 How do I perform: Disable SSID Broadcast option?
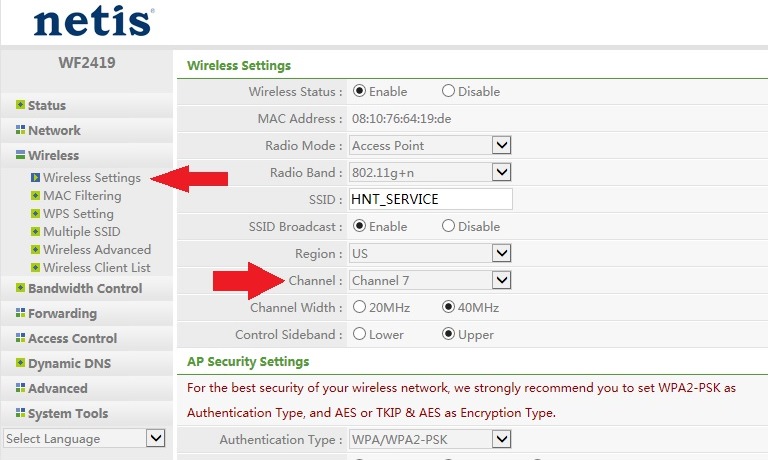tap(448, 226)
